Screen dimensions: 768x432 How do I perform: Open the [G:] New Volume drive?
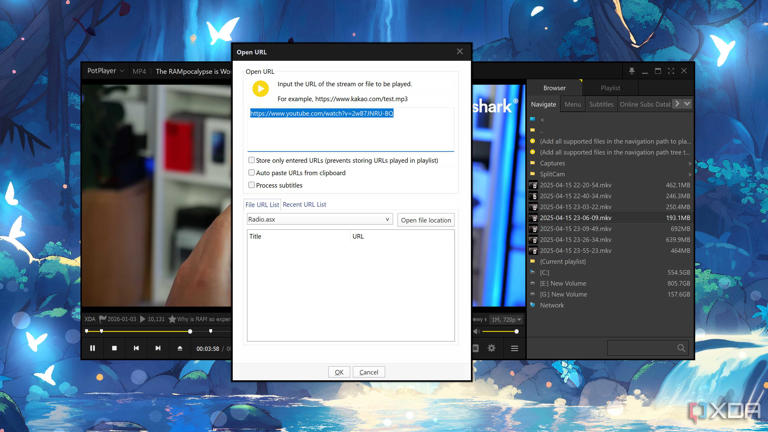pyautogui.click(x=610, y=294)
